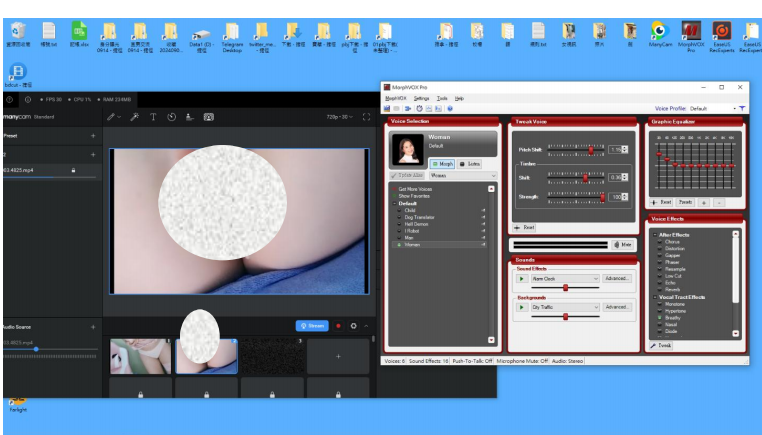The width and height of the screenshot is (762, 435).
Task: Open the Voice Profile Default dropdown
Action: click(712, 108)
